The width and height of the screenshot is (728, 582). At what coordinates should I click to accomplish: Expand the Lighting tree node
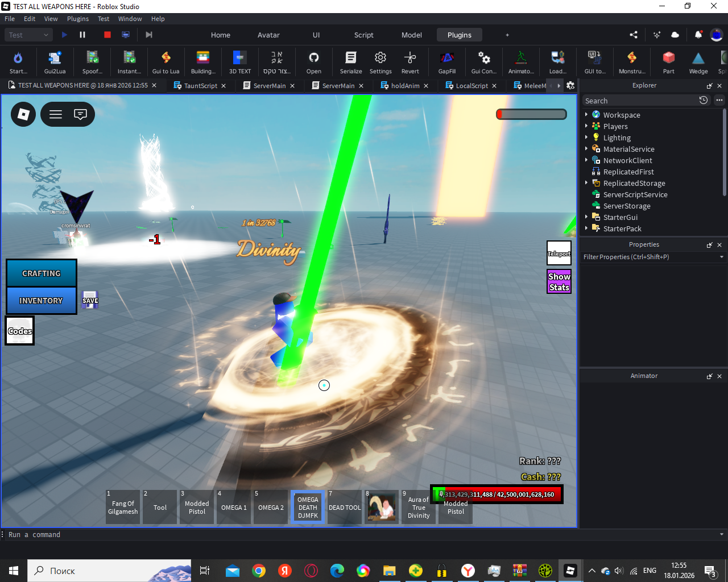pos(586,137)
